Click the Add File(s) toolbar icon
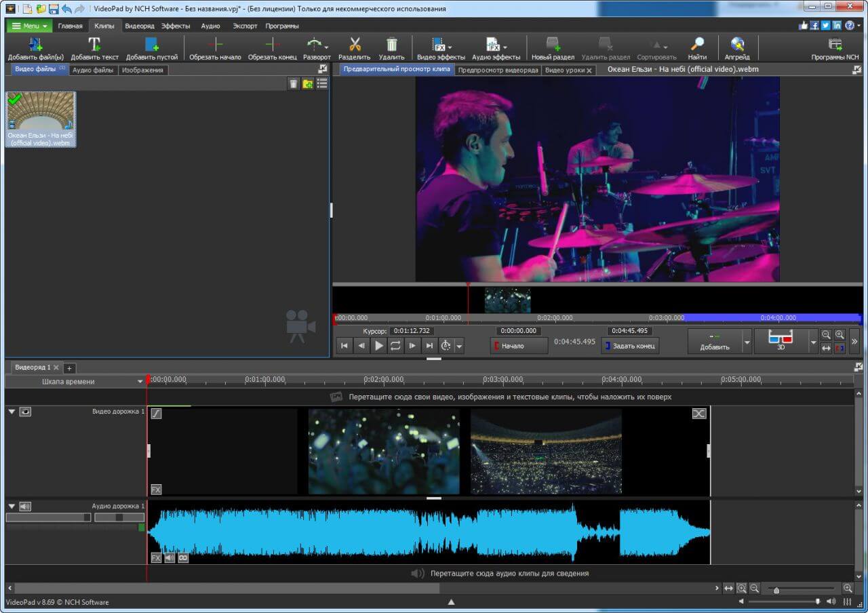 point(35,45)
